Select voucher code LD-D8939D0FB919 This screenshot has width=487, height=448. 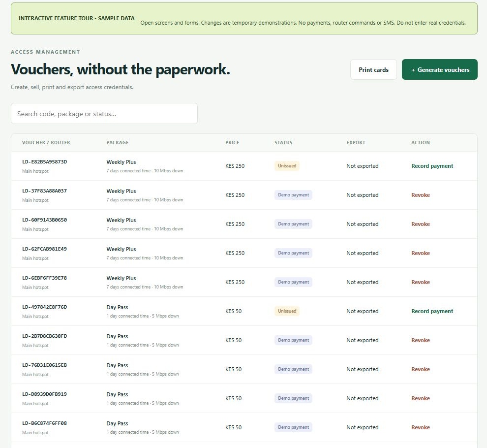[x=44, y=394]
